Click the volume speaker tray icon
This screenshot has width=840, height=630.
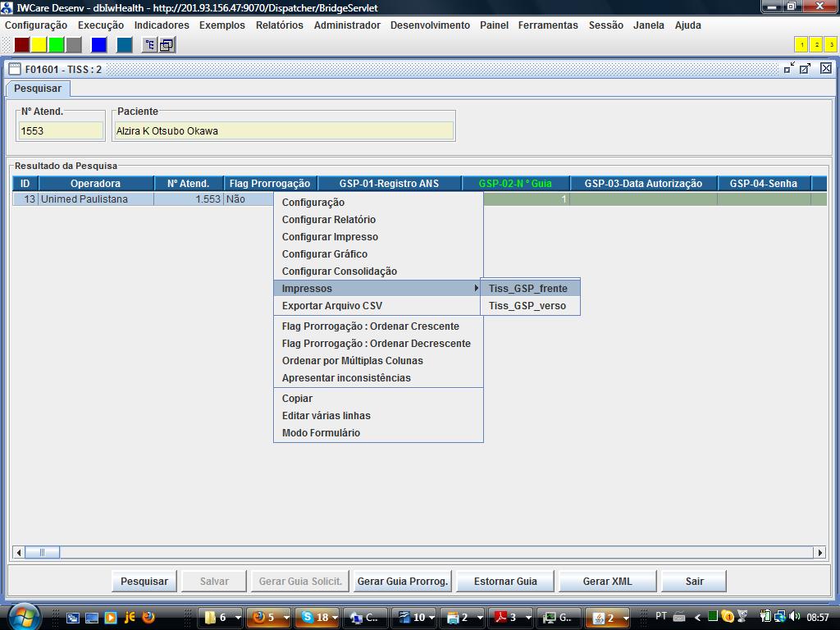[x=794, y=617]
